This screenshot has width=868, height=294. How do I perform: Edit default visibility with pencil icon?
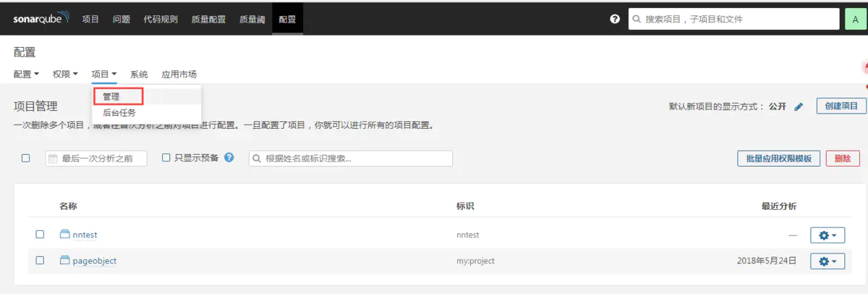pos(799,106)
